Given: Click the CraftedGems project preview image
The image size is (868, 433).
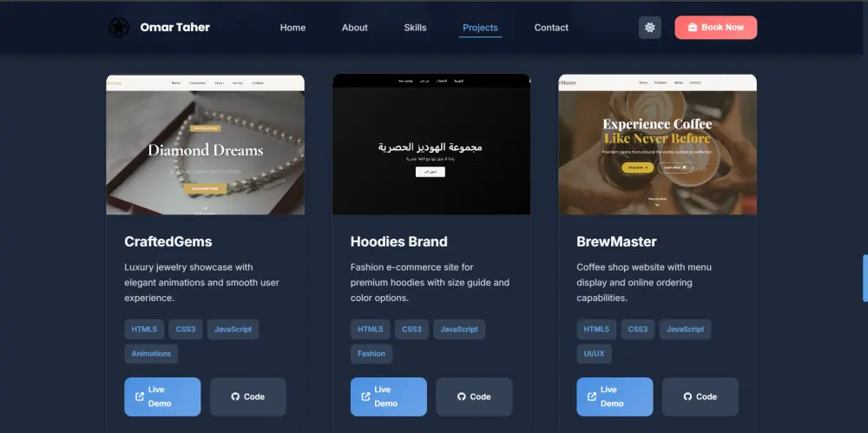Looking at the screenshot, I should tap(206, 145).
